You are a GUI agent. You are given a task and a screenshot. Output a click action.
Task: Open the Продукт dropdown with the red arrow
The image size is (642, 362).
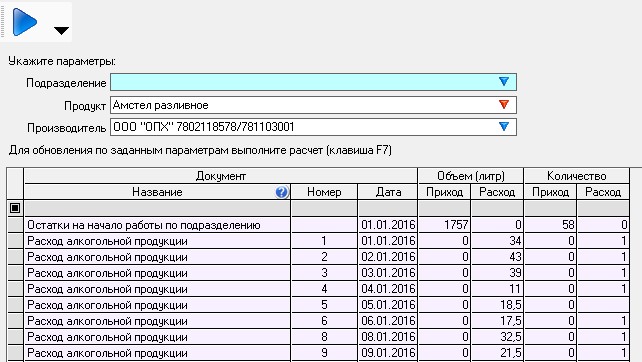coord(504,104)
